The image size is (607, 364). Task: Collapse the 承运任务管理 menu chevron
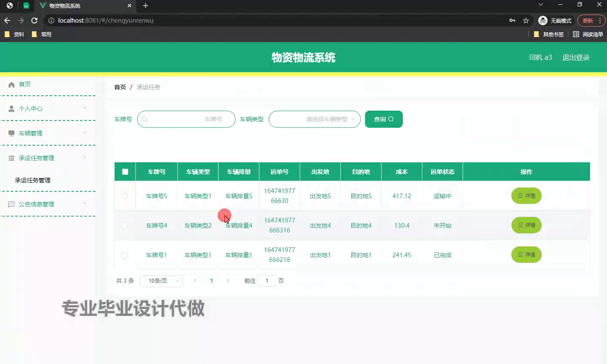click(x=84, y=158)
